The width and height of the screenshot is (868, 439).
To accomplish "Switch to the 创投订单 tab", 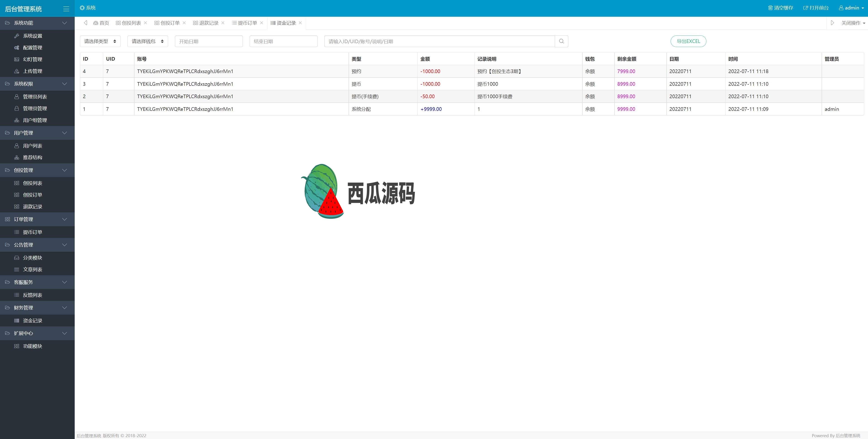I will click(x=167, y=23).
